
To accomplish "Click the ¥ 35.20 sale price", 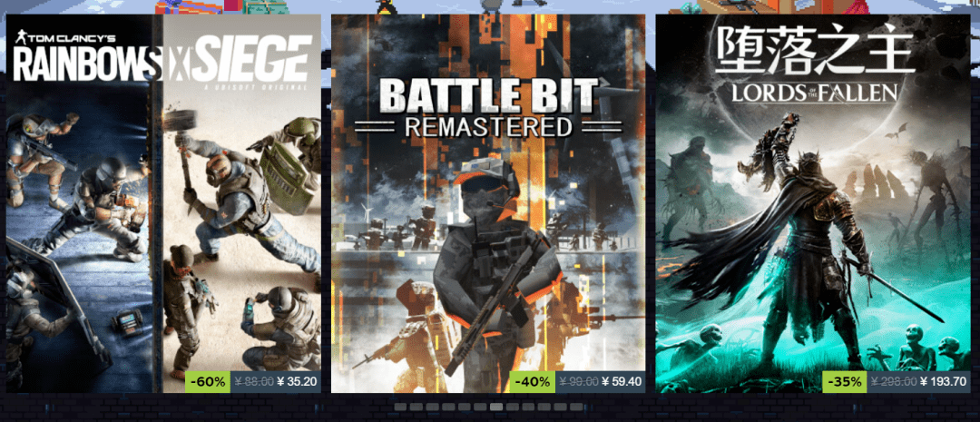I will 298,381.
